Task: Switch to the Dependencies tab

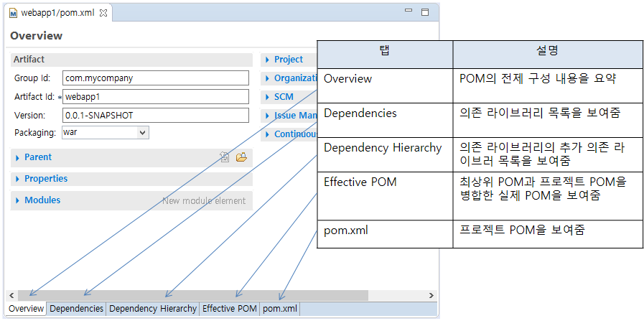Action: (x=76, y=309)
